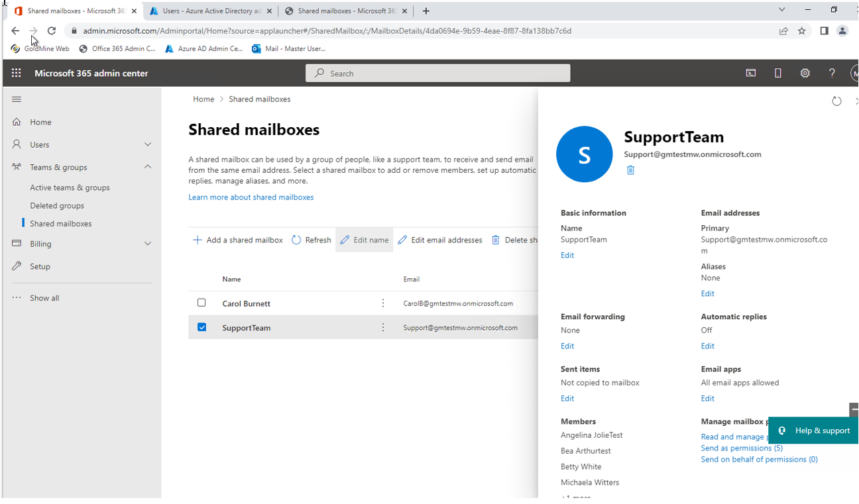859x504 pixels.
Task: Open the three-dot menu on SupportTeam row
Action: click(383, 327)
